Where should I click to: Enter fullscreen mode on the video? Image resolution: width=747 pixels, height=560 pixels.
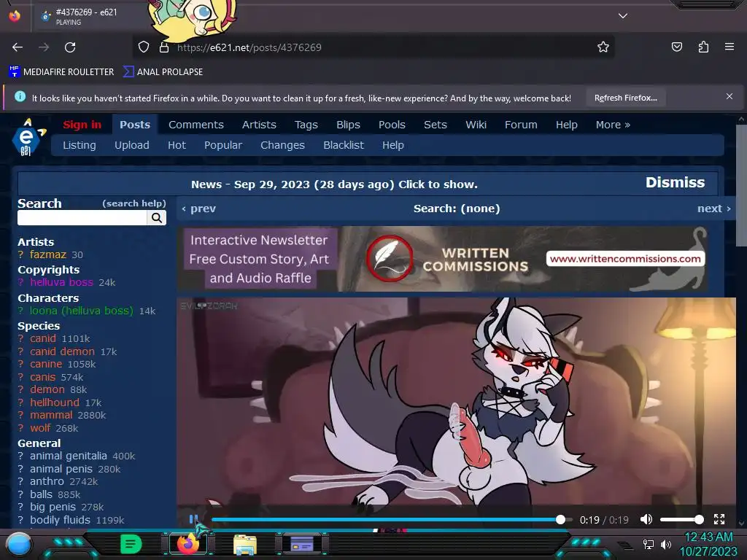[x=719, y=519]
